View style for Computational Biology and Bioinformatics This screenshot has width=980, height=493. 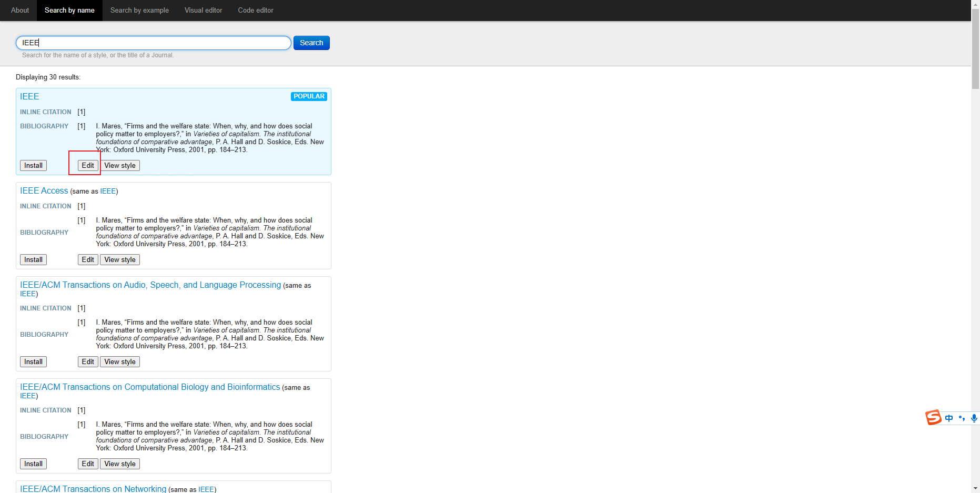tap(120, 464)
